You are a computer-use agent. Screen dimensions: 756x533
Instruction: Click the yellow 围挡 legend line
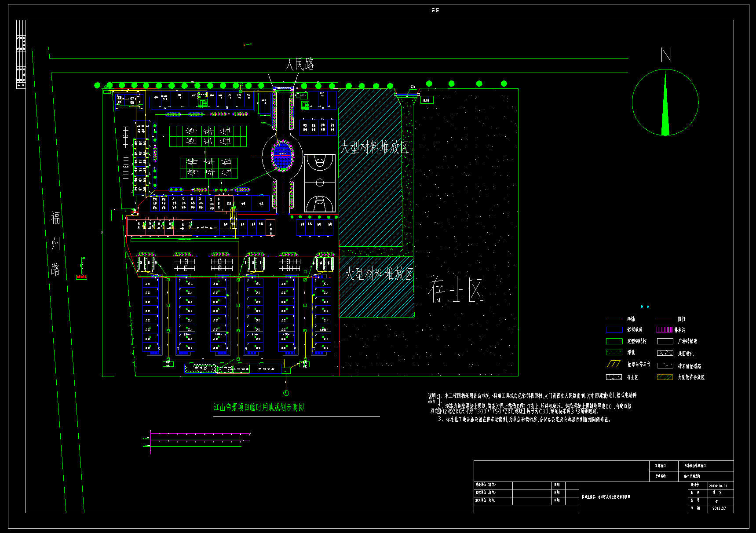point(664,319)
